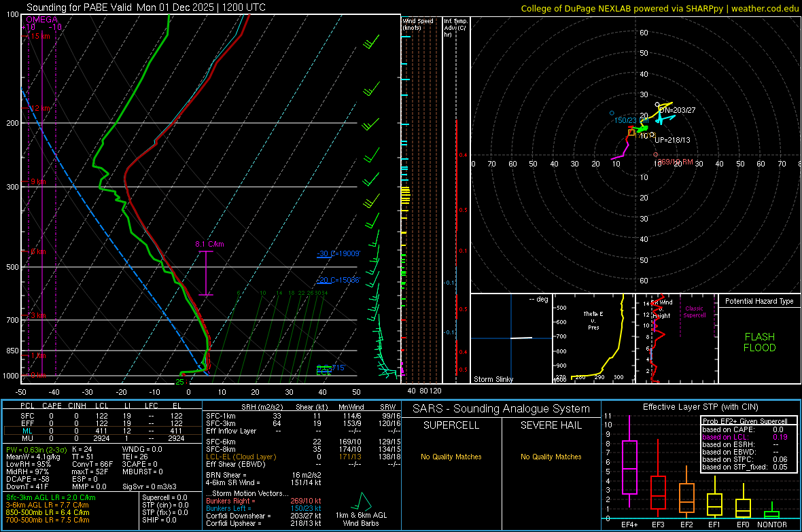Viewport: 802px width, 532px height.
Task: Click the Corfidi Downshear row
Action: (264, 516)
